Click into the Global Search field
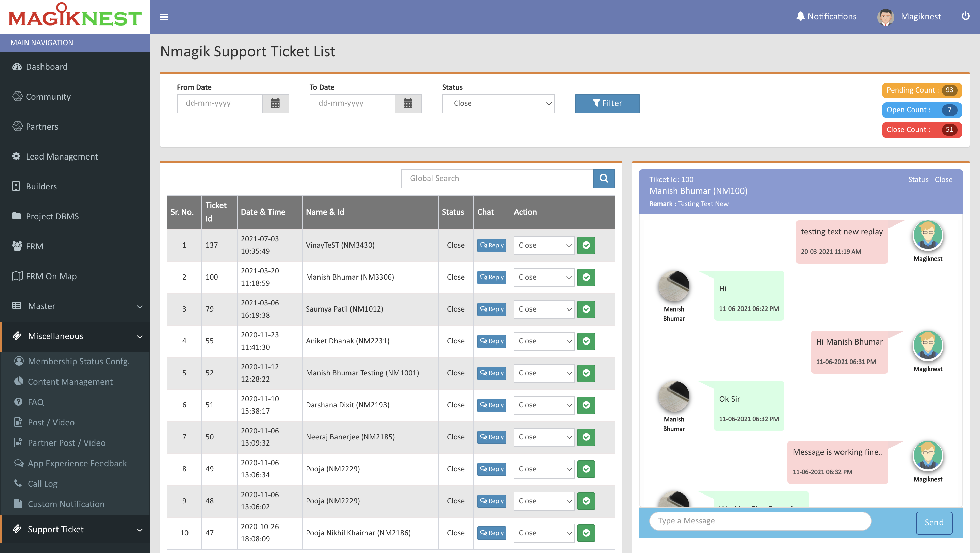This screenshot has width=980, height=553. pyautogui.click(x=497, y=178)
